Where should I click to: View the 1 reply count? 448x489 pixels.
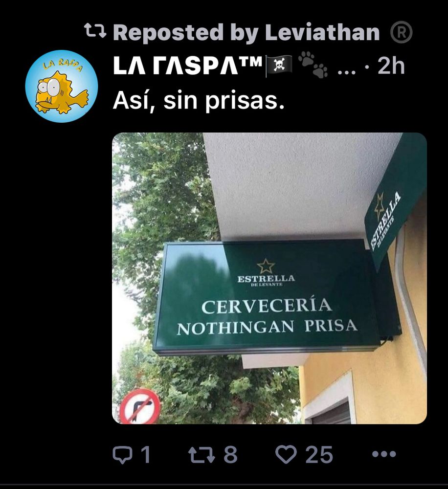(146, 454)
